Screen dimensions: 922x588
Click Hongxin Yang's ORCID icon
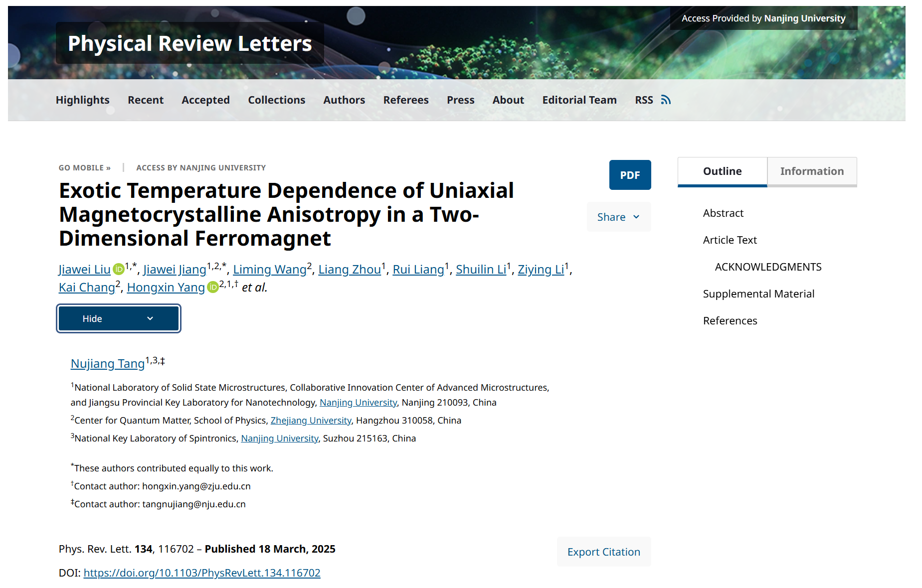[213, 288]
